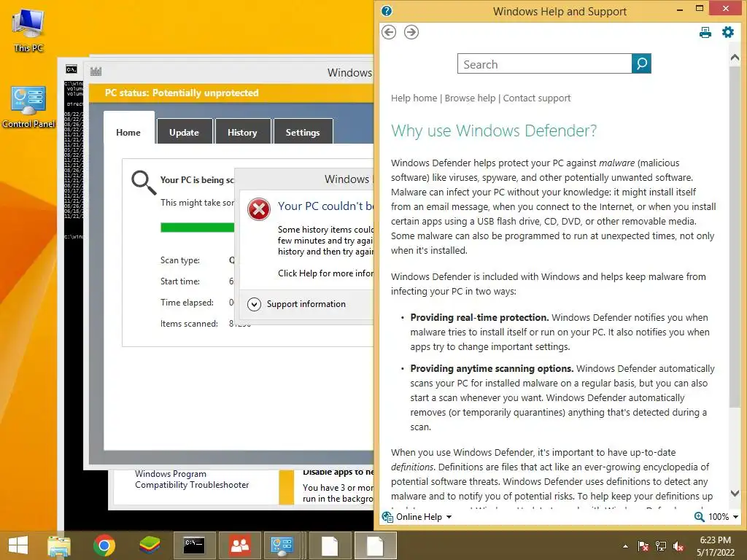
Task: Open the first blank document taskbar button
Action: [330, 545]
